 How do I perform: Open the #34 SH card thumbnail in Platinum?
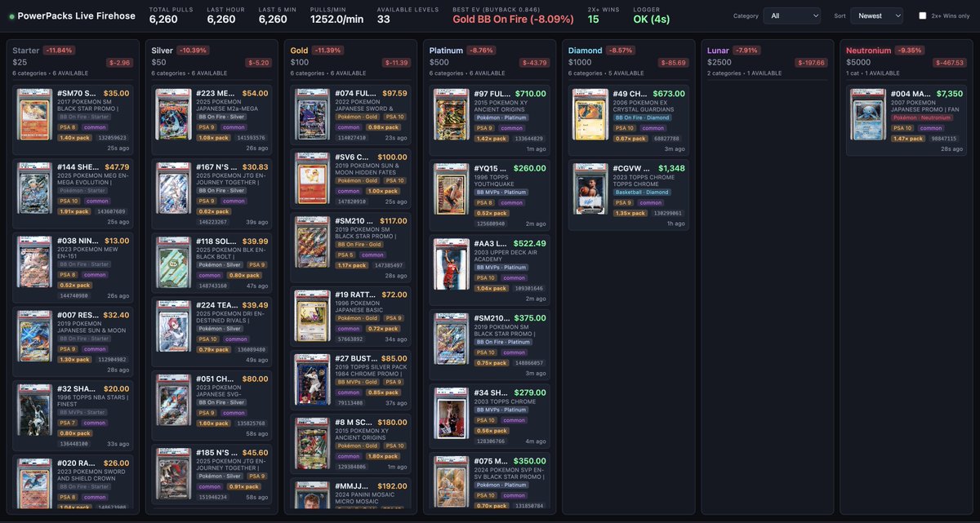pos(452,414)
